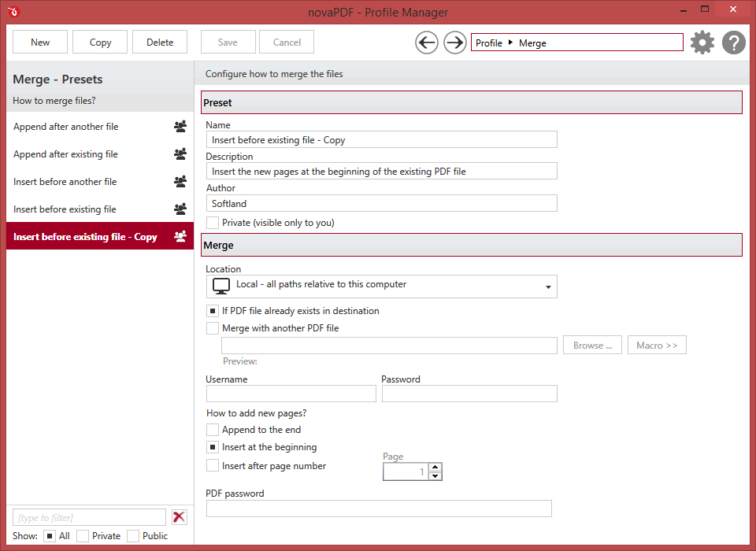Decrease the Page number with the down arrow
Viewport: 756px width, 551px height.
coord(435,475)
